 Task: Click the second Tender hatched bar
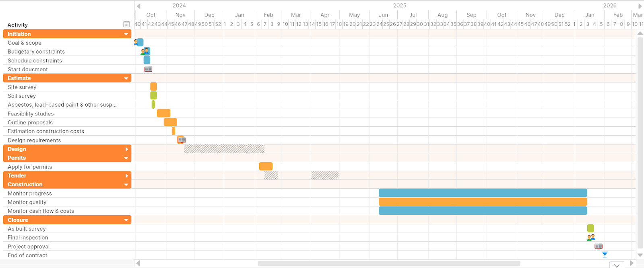coord(325,175)
